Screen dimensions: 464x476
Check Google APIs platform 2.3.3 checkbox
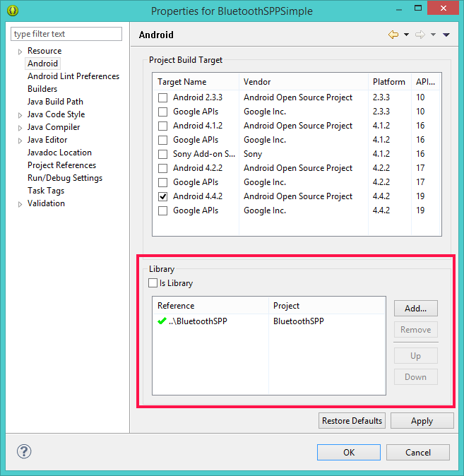point(162,112)
